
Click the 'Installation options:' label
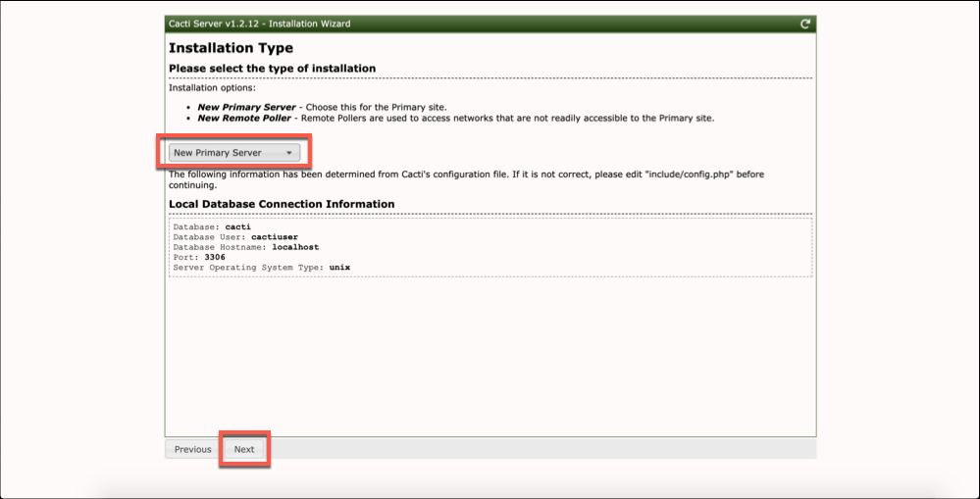click(x=212, y=88)
